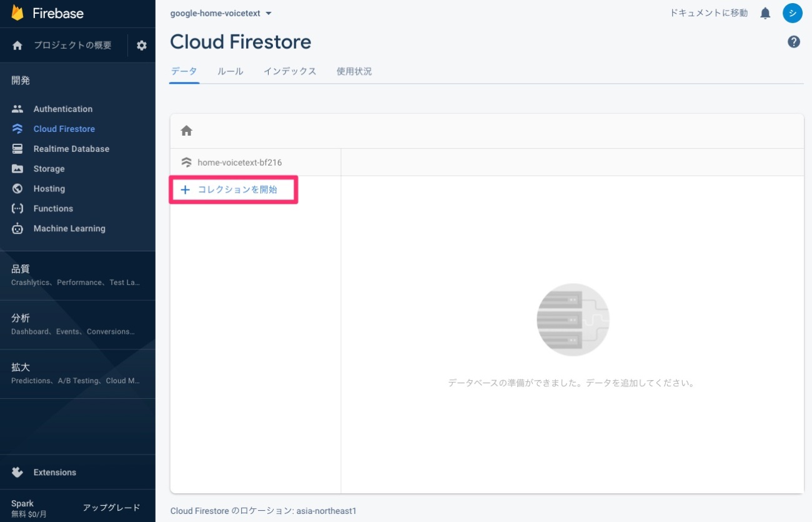
Task: Open Storage in the sidebar
Action: 49,169
